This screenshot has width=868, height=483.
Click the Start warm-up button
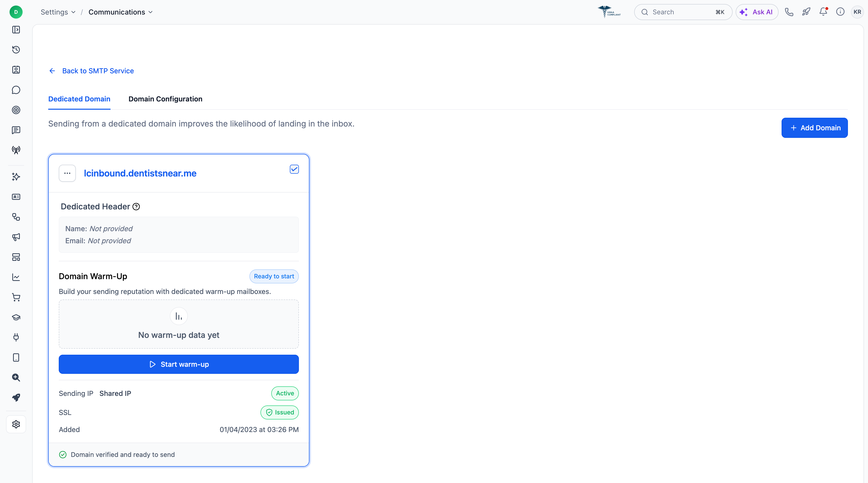click(x=179, y=364)
